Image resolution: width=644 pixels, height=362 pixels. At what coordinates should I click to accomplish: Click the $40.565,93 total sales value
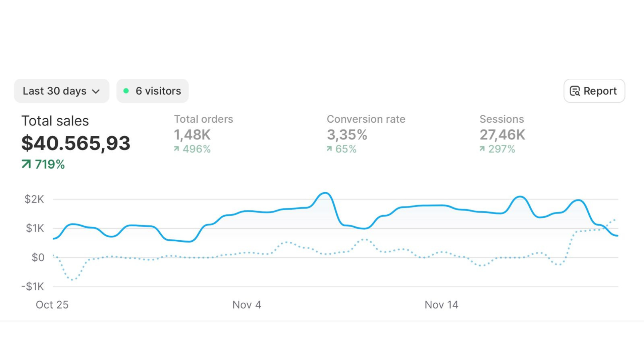76,143
